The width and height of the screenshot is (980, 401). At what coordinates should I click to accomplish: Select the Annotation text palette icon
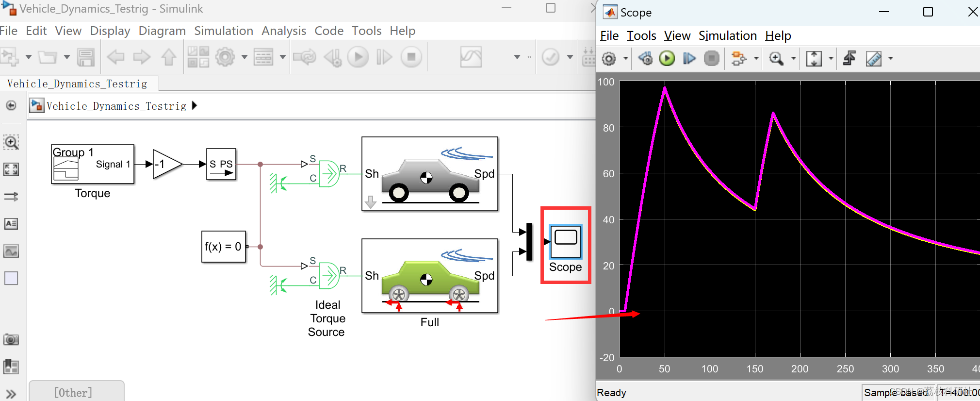(11, 224)
